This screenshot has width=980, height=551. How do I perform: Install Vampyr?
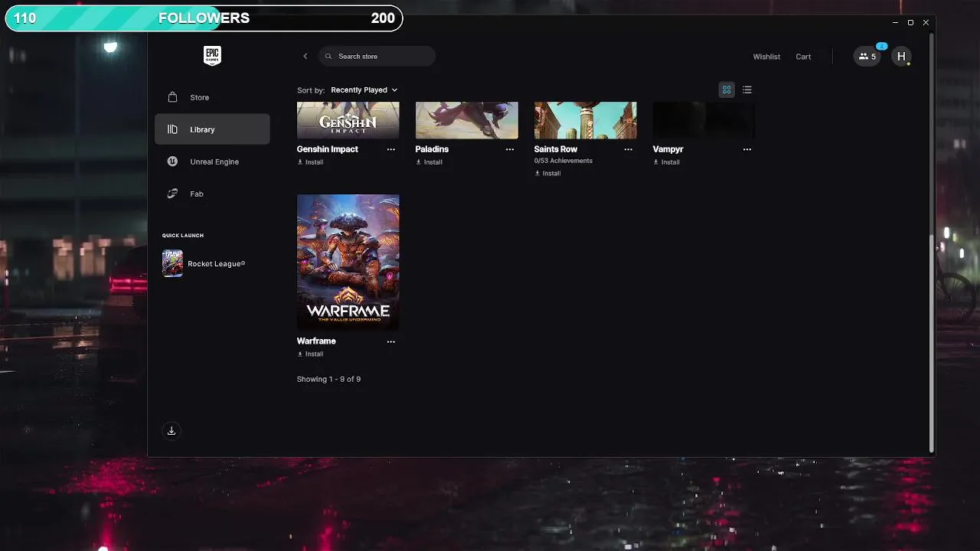tap(666, 162)
